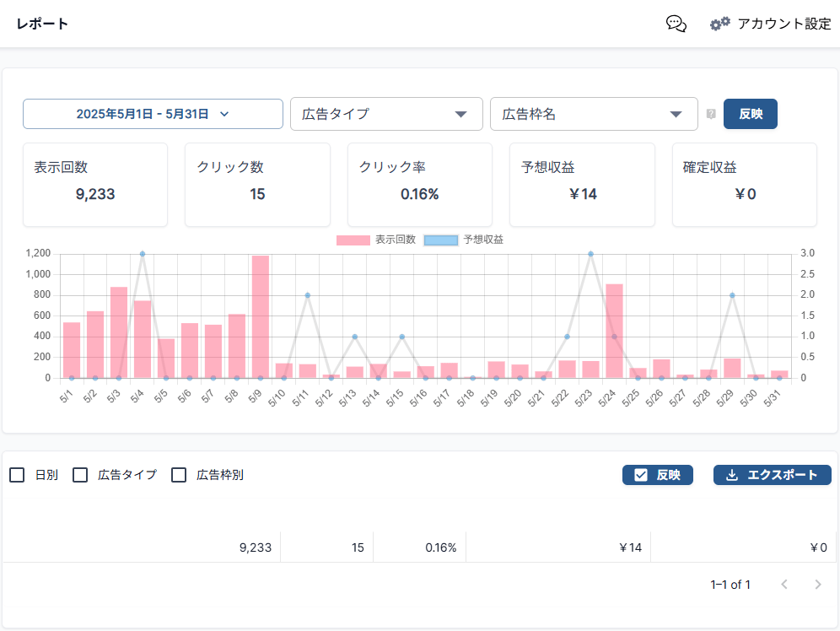This screenshot has width=840, height=631.
Task: Toggle blue 予想収益 legend swatch
Action: 440,240
